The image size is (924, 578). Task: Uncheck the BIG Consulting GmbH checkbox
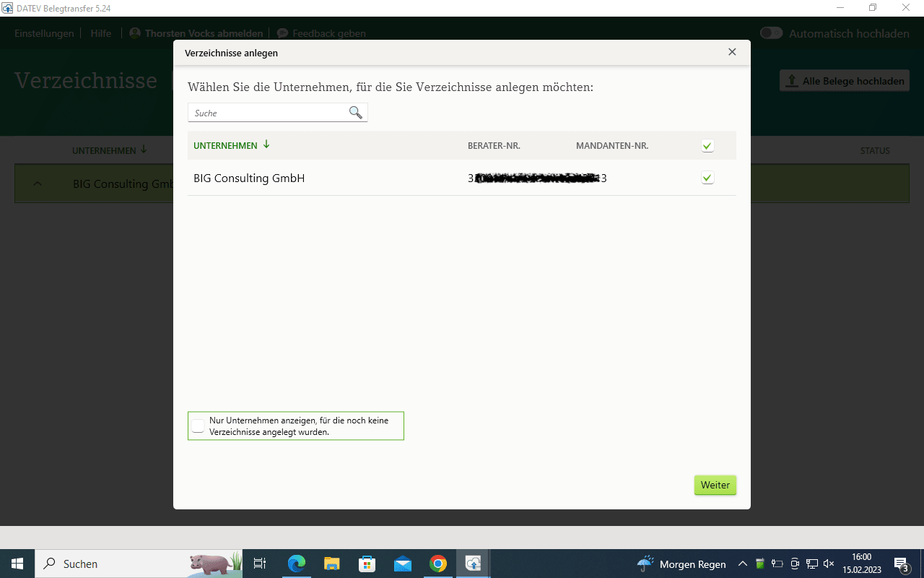[x=707, y=178]
